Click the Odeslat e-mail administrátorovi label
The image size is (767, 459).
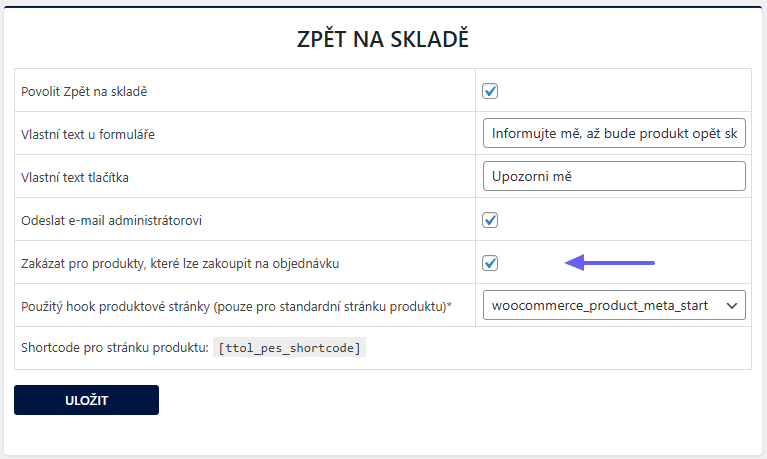pos(112,221)
